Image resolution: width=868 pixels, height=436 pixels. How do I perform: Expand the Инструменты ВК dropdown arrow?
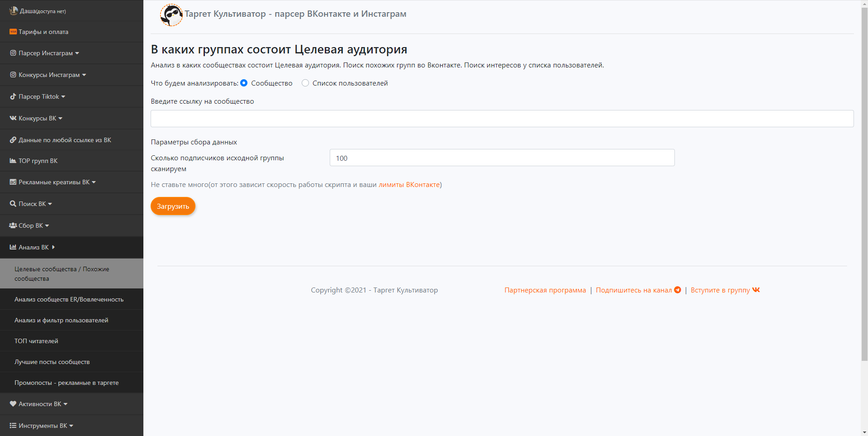(71, 426)
